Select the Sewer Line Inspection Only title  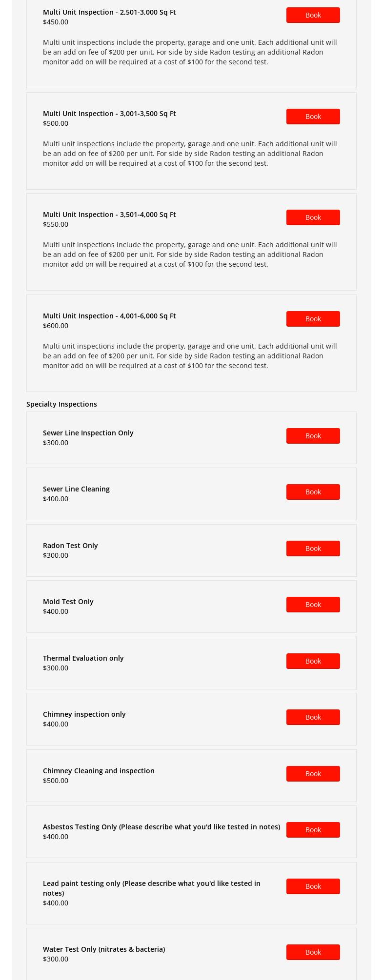[x=88, y=433]
